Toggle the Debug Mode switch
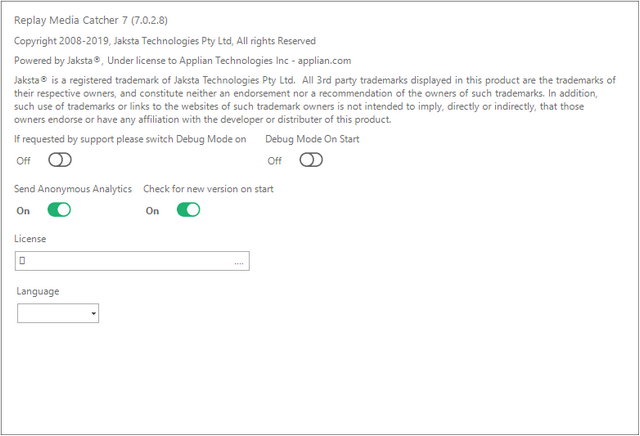Viewport: 640px width, 436px height. (x=60, y=160)
